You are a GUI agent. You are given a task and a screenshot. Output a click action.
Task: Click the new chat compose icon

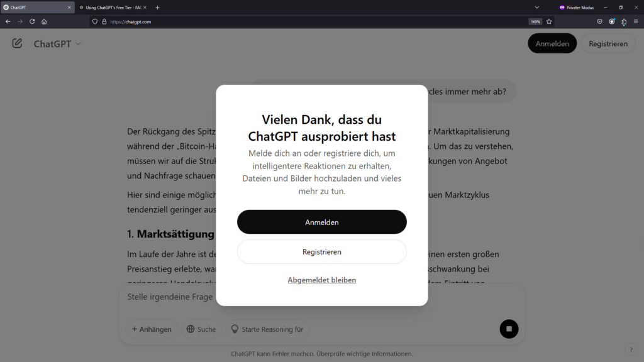(x=17, y=43)
